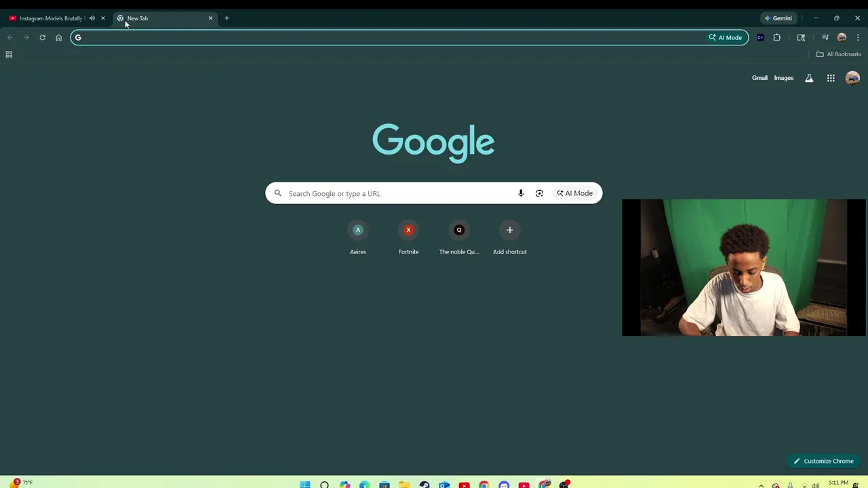Mute the audio icon on Instagram Models tab
Screen dimensions: 868x488
pyautogui.click(x=92, y=18)
